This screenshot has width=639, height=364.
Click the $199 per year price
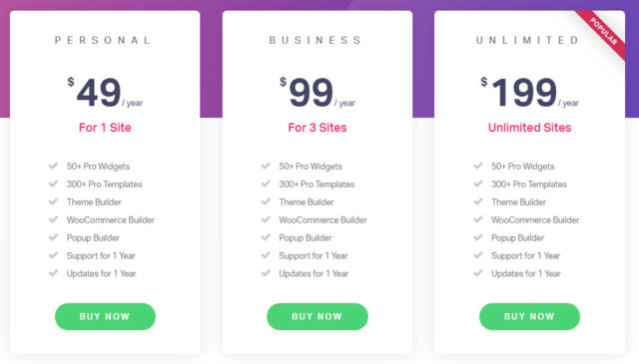coord(530,93)
